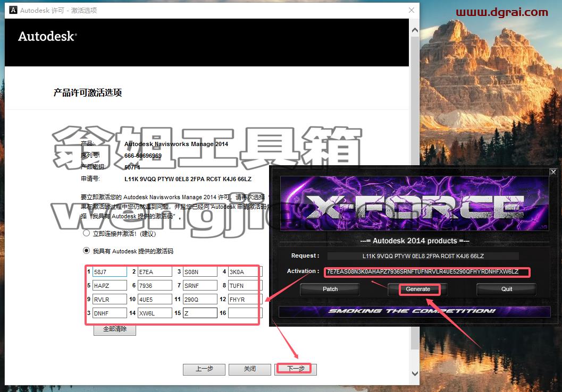Image resolution: width=562 pixels, height=392 pixels.
Task: Click activation code box 13 containing DNHF
Action: (x=110, y=313)
